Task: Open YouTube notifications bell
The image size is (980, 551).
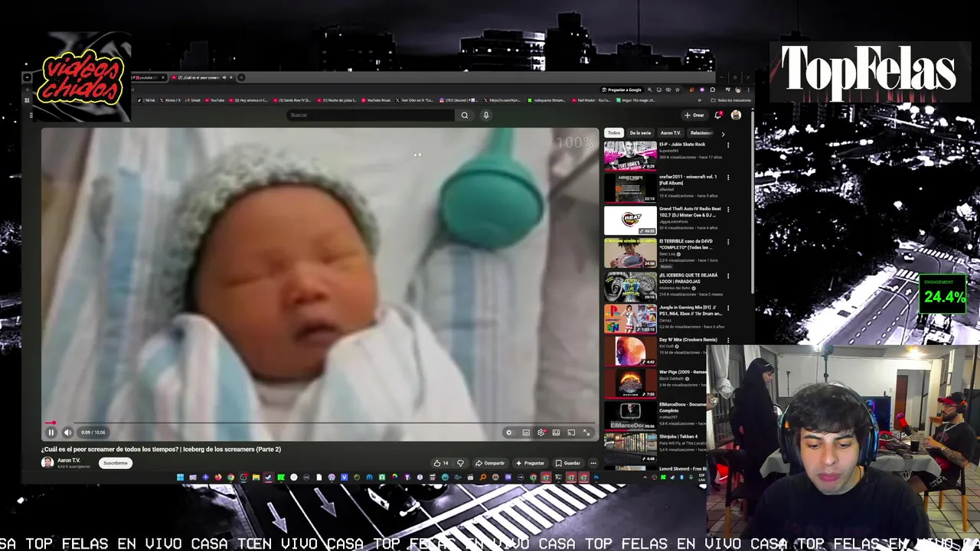Action: [718, 115]
